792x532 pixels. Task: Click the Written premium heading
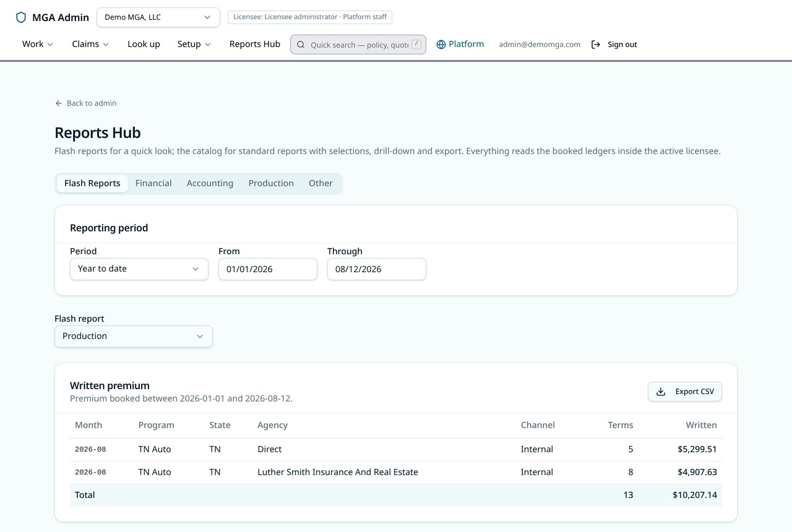click(x=110, y=386)
